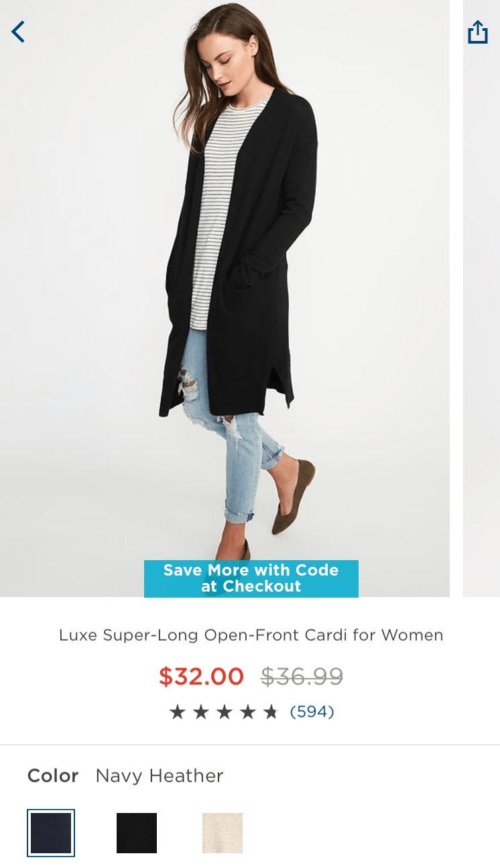500x868 pixels.
Task: Select the Navy Heather color swatch
Action: 51,833
